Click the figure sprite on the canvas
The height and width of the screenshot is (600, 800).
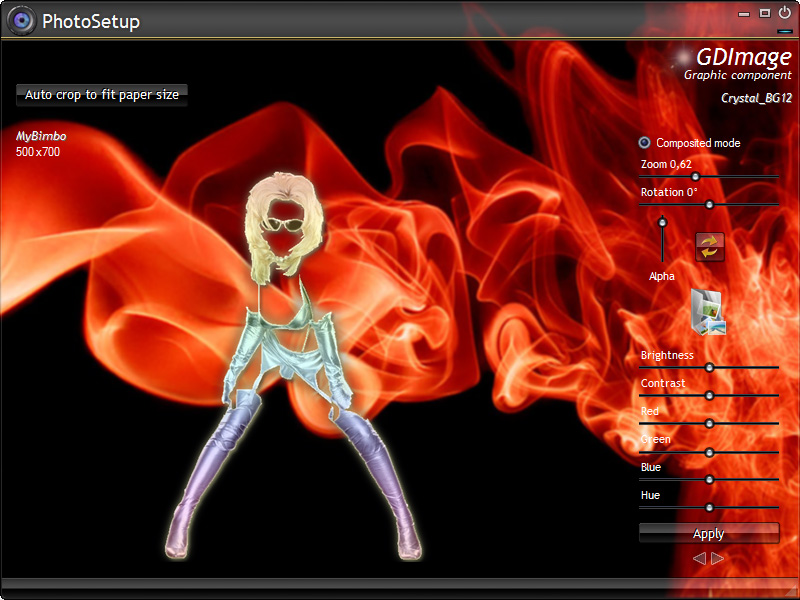292,365
